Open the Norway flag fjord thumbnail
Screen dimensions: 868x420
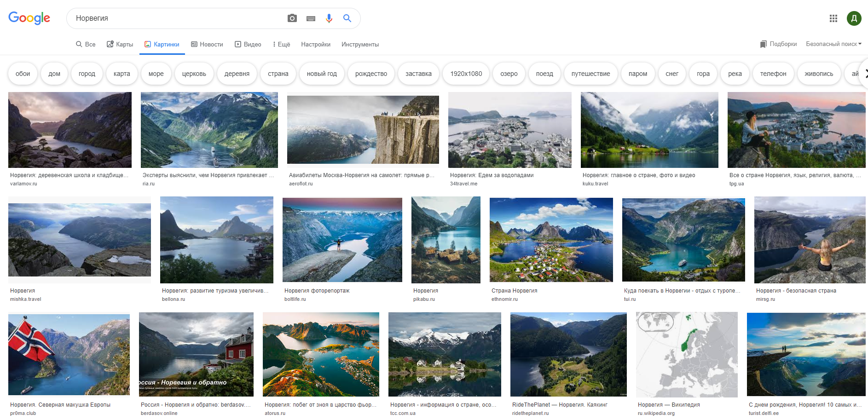point(69,354)
